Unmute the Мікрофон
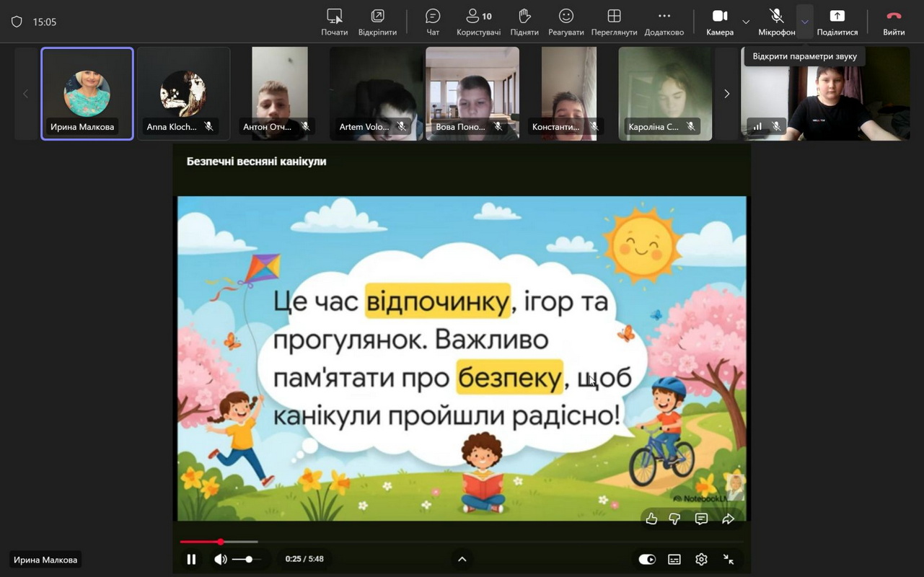 tap(776, 22)
